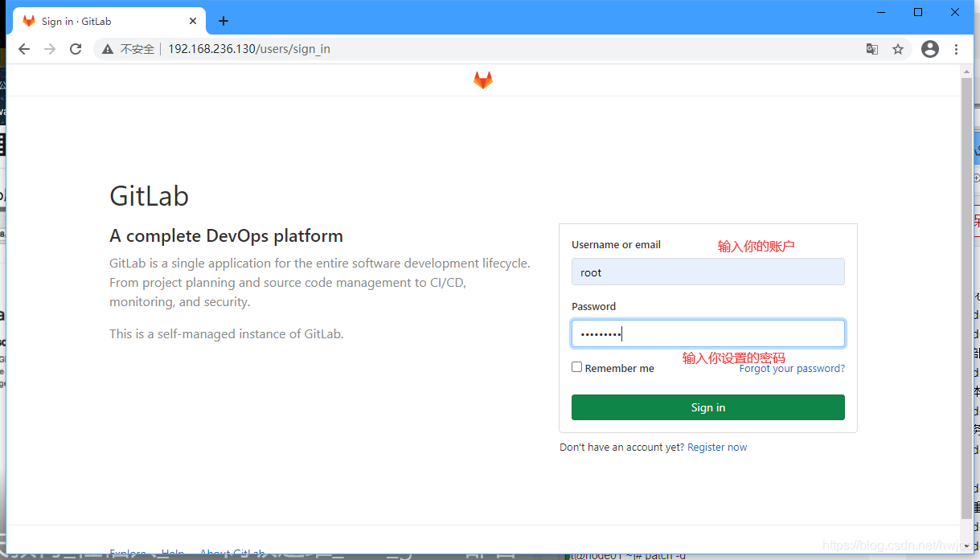Viewport: 980px width, 560px height.
Task: Minimize the Chrome window
Action: pyautogui.click(x=881, y=12)
